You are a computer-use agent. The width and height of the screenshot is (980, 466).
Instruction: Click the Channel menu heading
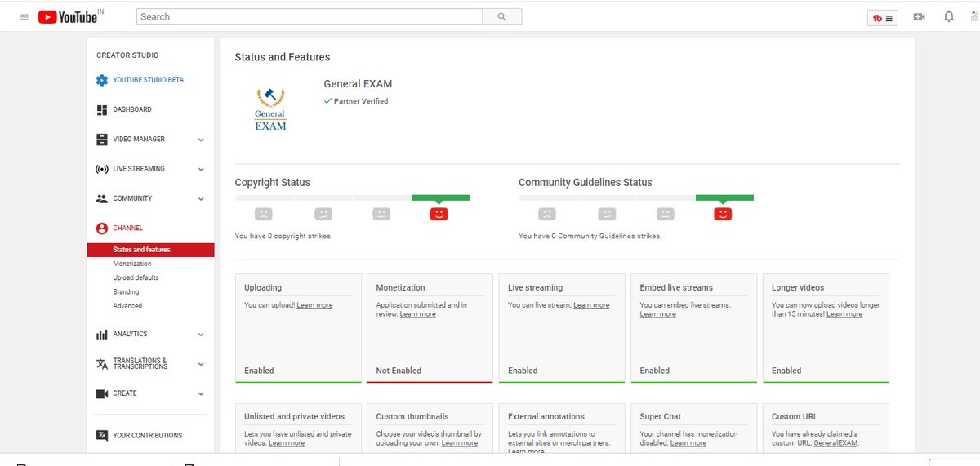(128, 229)
